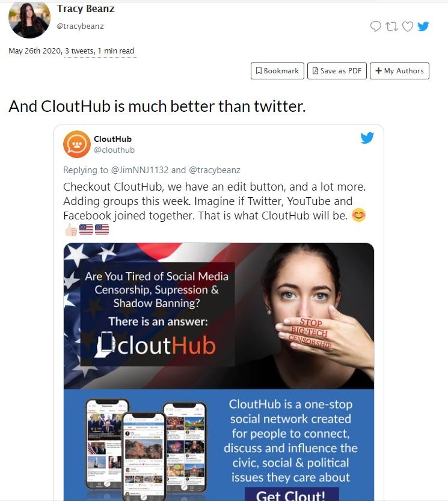The width and height of the screenshot is (448, 502).
Task: Open @tracybeanz profile handle
Action: click(82, 26)
